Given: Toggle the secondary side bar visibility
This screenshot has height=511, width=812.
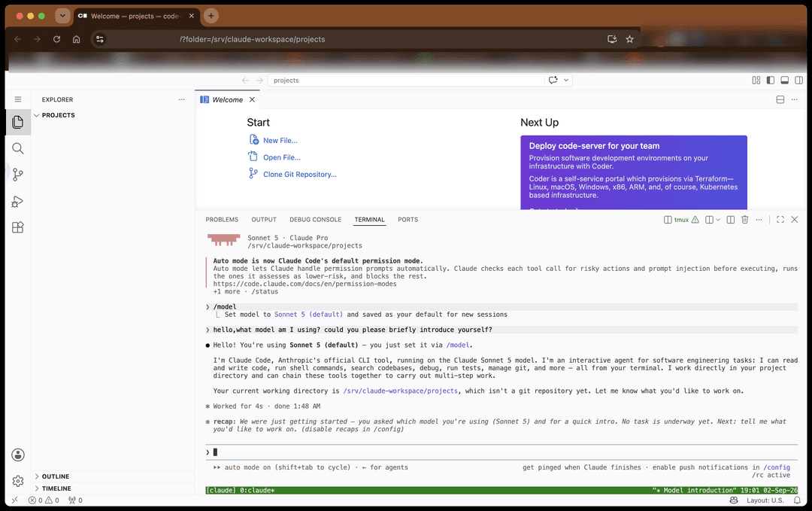Looking at the screenshot, I should click(799, 81).
